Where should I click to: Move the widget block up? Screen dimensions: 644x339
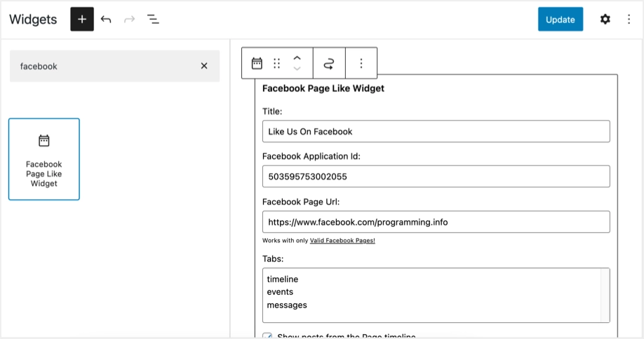(297, 58)
